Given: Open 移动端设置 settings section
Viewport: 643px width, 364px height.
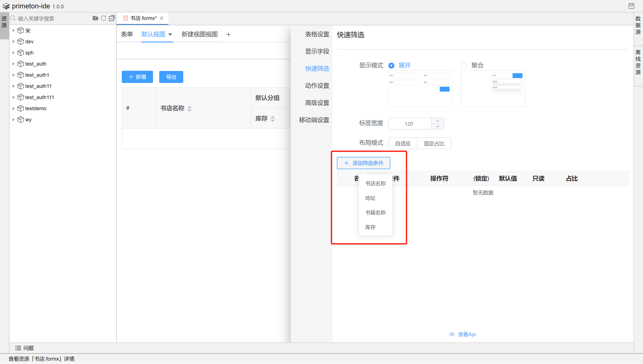Looking at the screenshot, I should 314,120.
